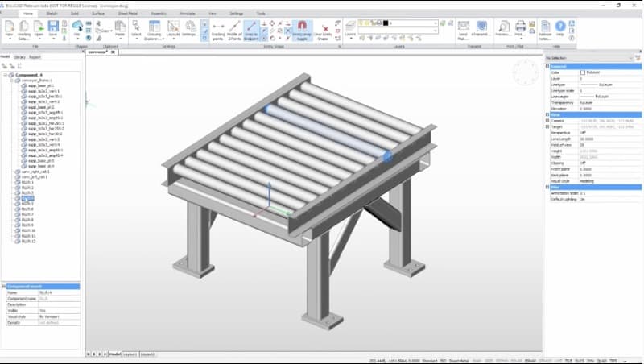Click the Tracking points icon
The image size is (644, 364).
pos(218,27)
